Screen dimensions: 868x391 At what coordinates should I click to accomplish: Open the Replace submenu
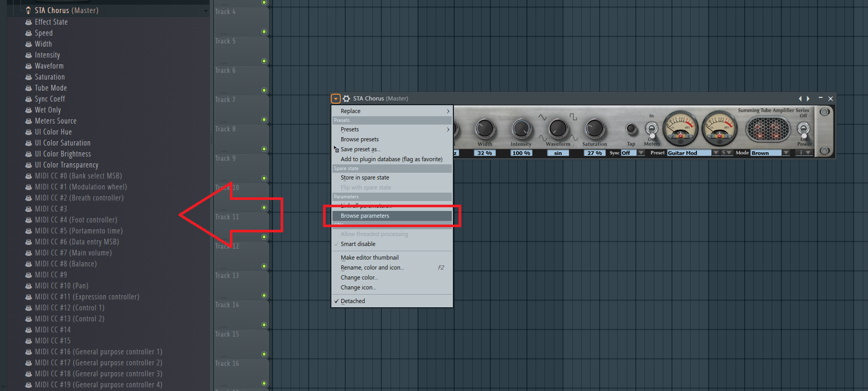pos(392,111)
